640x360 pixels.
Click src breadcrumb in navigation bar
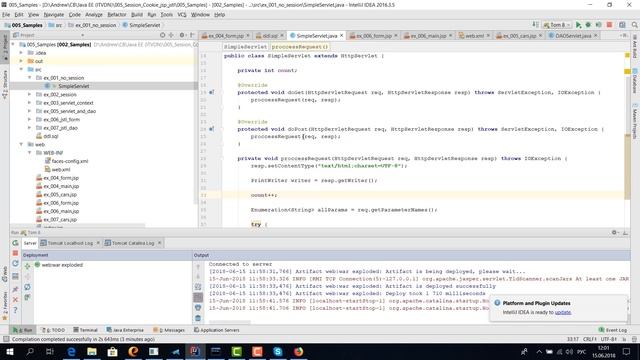pos(56,25)
